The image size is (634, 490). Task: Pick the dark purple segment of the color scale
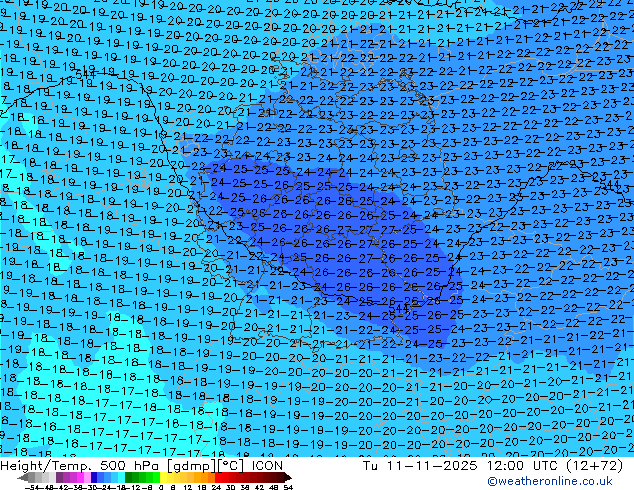tap(59, 477)
